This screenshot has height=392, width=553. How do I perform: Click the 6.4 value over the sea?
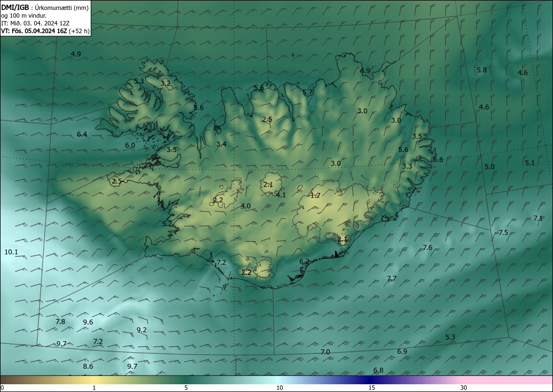(x=82, y=134)
